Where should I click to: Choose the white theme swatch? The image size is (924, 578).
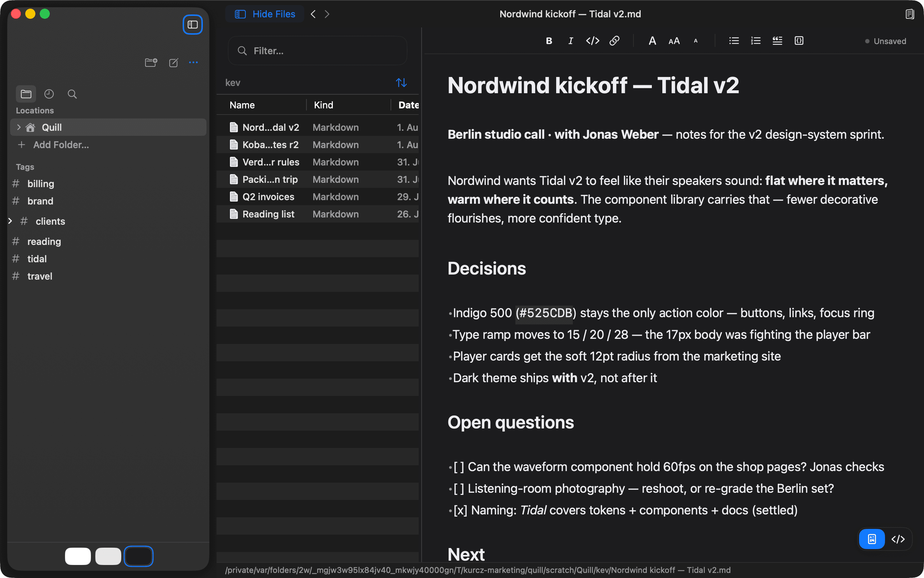(x=78, y=556)
